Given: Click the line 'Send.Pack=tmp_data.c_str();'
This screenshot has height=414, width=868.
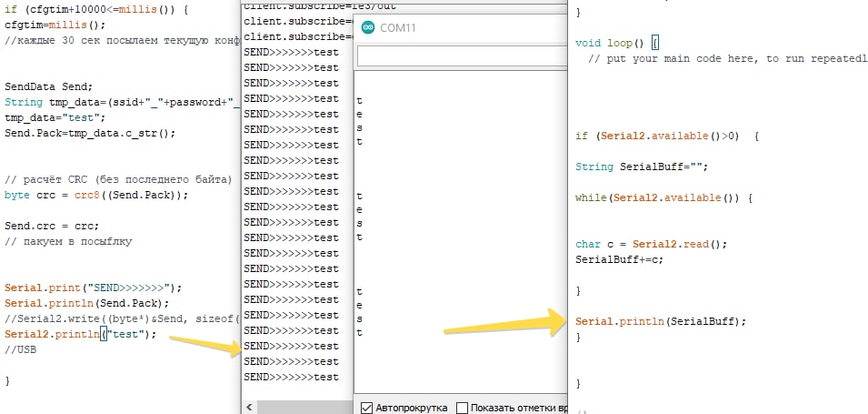Looking at the screenshot, I should (x=90, y=134).
